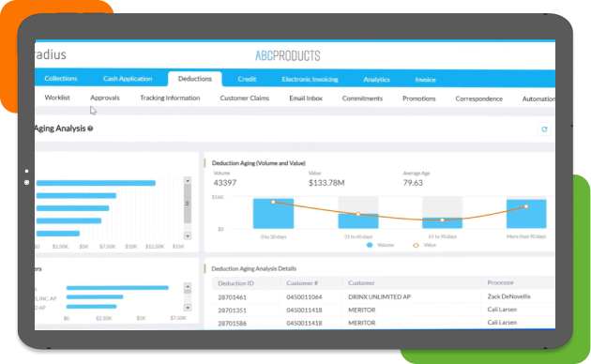Open the Aging Analysis help icon
The height and width of the screenshot is (364, 591).
point(90,129)
